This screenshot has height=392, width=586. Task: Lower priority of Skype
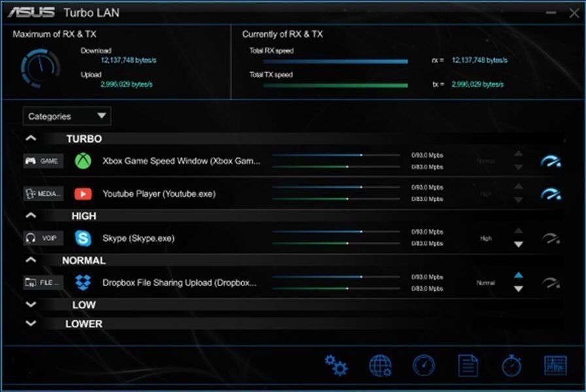[519, 244]
